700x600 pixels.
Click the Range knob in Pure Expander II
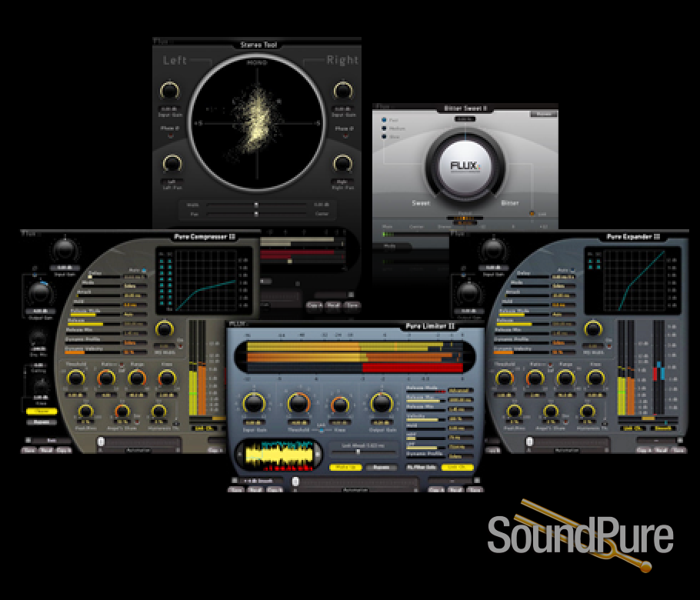click(565, 378)
